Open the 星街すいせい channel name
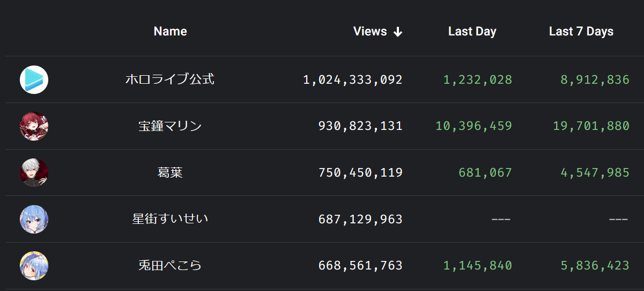The height and width of the screenshot is (291, 644). point(170,219)
